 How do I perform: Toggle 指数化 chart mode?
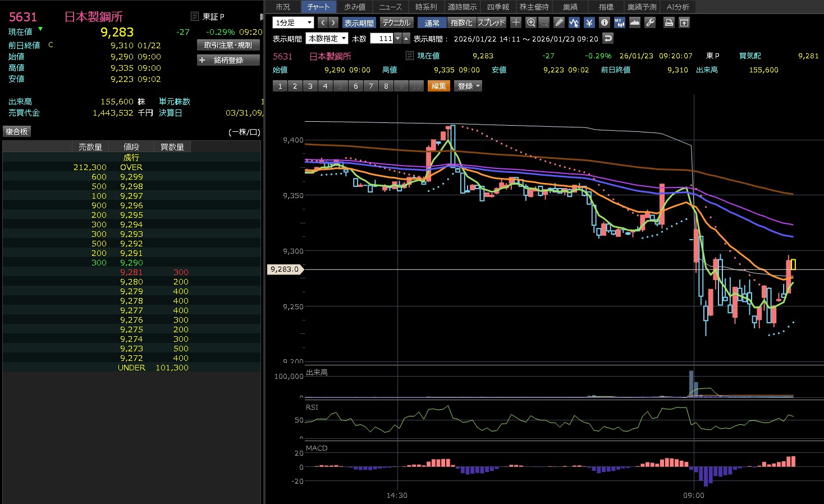(461, 22)
